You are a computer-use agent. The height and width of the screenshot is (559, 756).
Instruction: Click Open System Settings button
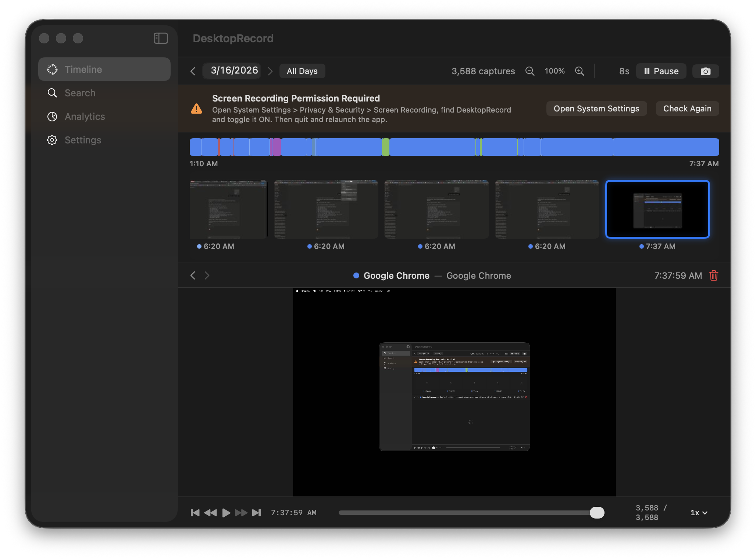(x=596, y=108)
